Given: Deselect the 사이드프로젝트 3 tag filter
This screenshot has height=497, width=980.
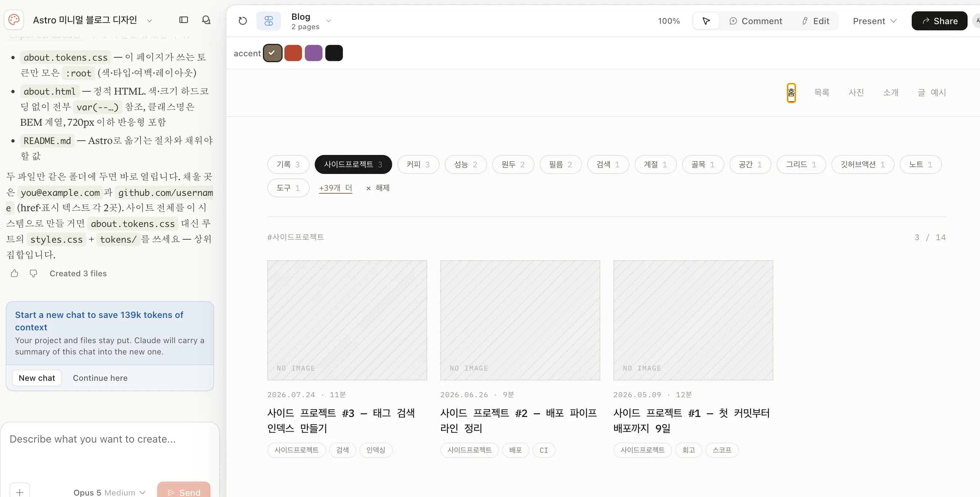Looking at the screenshot, I should [x=353, y=164].
